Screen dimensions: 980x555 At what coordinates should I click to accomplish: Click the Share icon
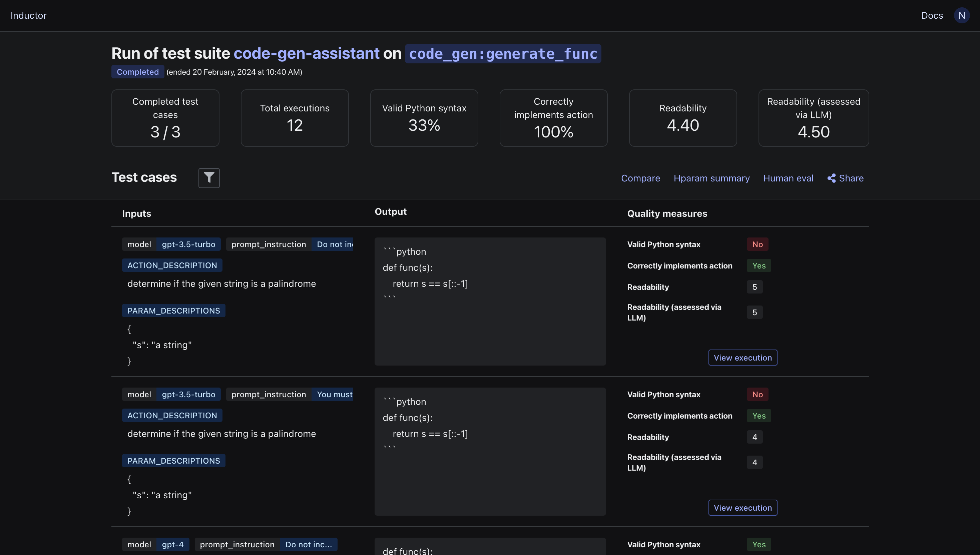coord(831,178)
